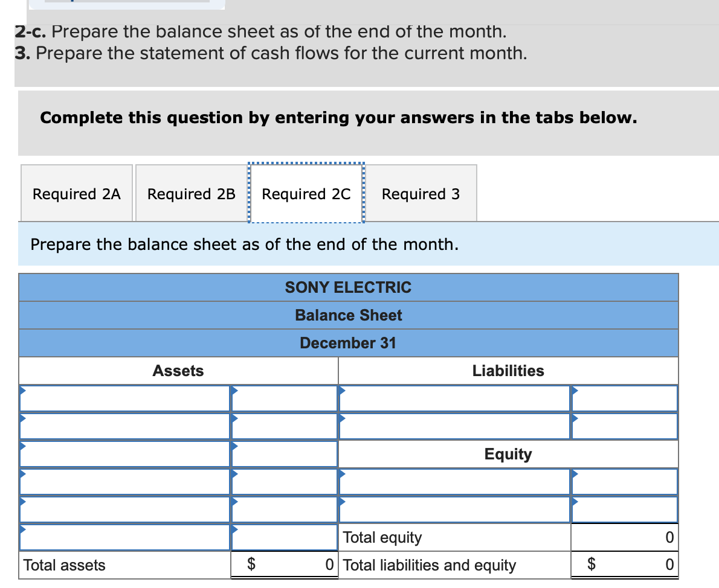719x588 pixels.
Task: Open the second equity account dropdown
Action: pos(453,510)
